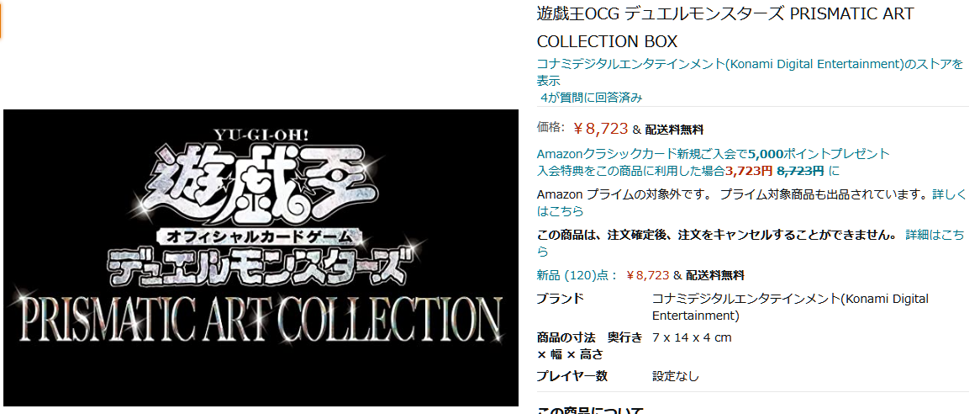Click the discounted 3,723円 amount
This screenshot has height=414, width=980.
point(750,170)
